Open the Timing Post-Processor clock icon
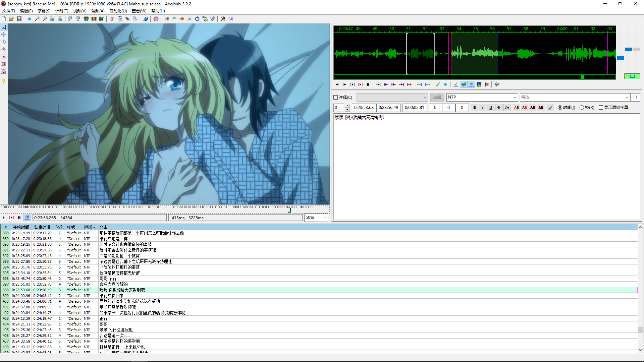This screenshot has width=644, height=362. pyautogui.click(x=197, y=19)
